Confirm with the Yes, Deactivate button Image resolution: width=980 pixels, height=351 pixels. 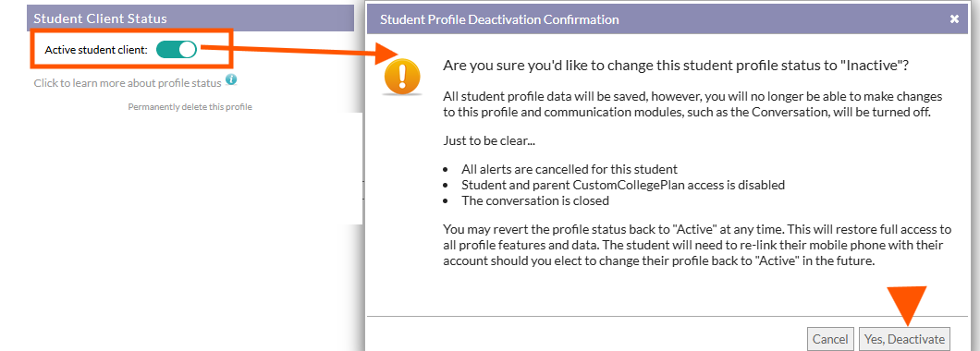[x=904, y=339]
